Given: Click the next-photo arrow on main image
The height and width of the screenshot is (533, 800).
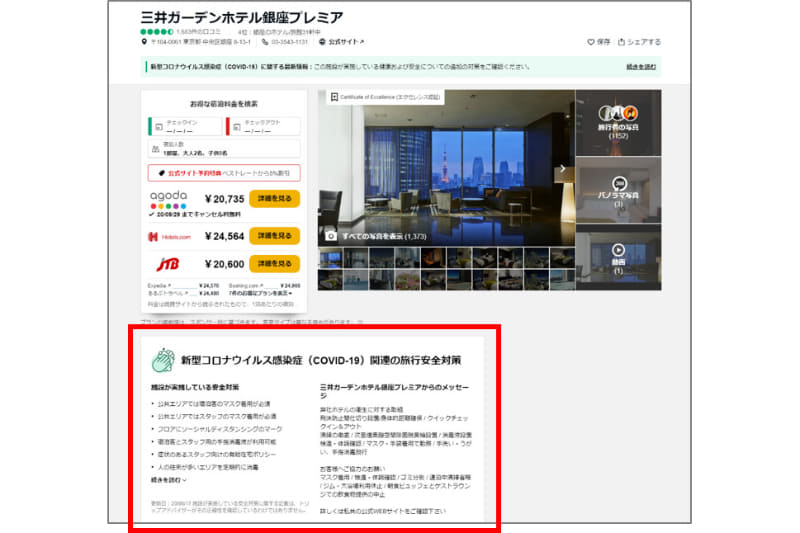Looking at the screenshot, I should (563, 168).
